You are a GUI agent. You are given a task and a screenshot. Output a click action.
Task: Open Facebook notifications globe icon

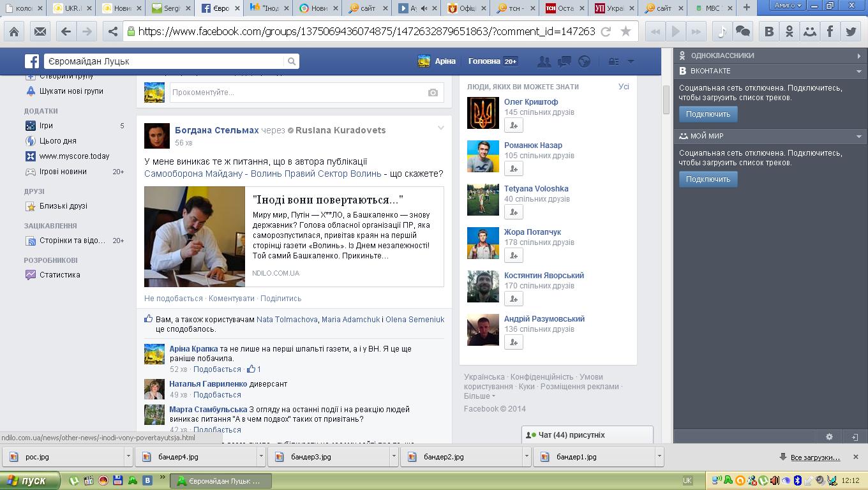584,61
